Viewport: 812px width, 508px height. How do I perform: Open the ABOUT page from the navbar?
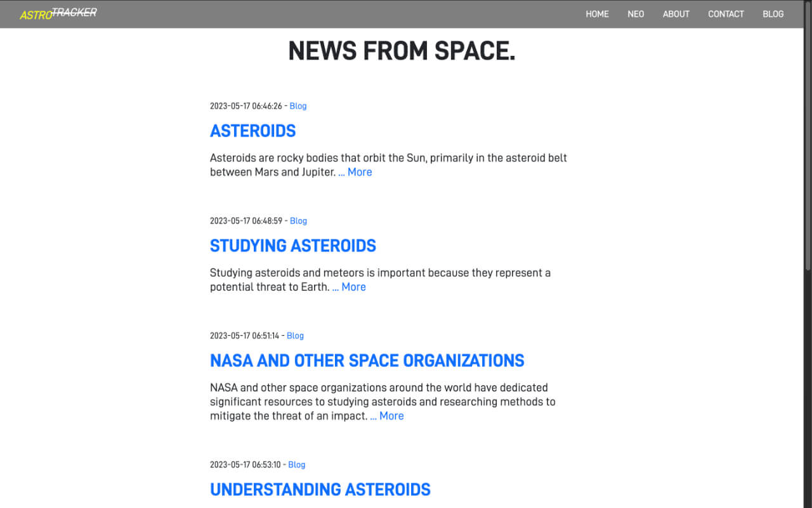click(676, 14)
